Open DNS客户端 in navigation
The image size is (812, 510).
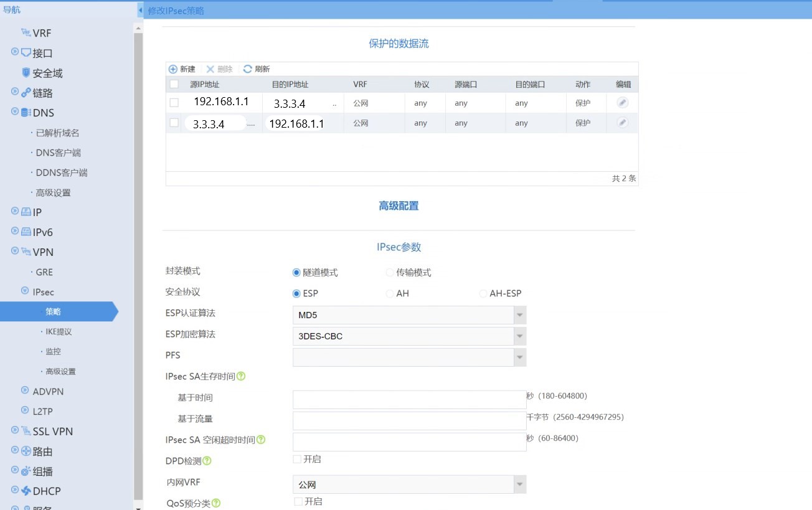click(59, 153)
